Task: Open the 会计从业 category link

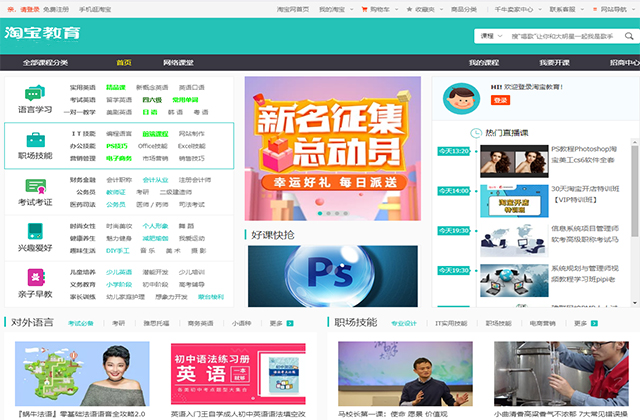Action: [x=155, y=180]
